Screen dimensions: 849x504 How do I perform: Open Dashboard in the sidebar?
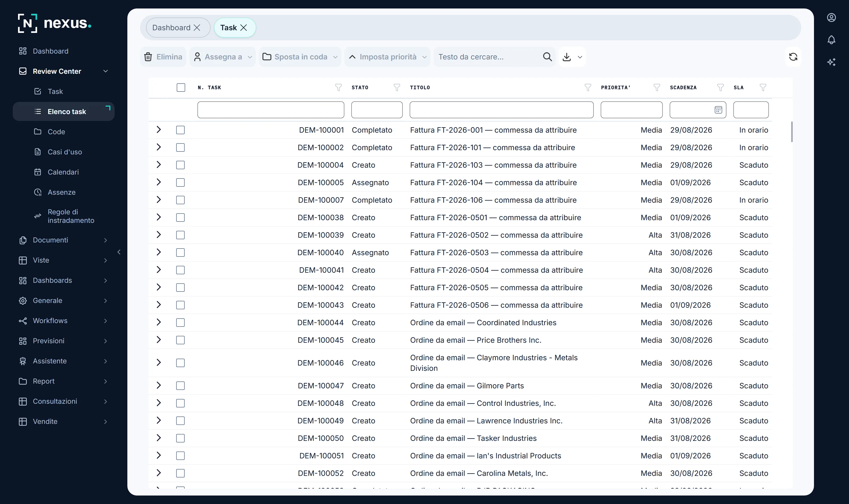[63, 51]
